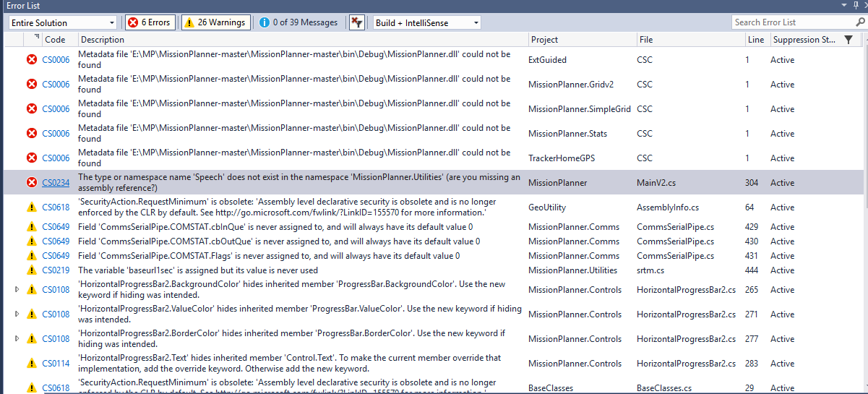The height and width of the screenshot is (394, 868).
Task: Toggle the 0 of 39 Messages filter
Action: coord(299,22)
